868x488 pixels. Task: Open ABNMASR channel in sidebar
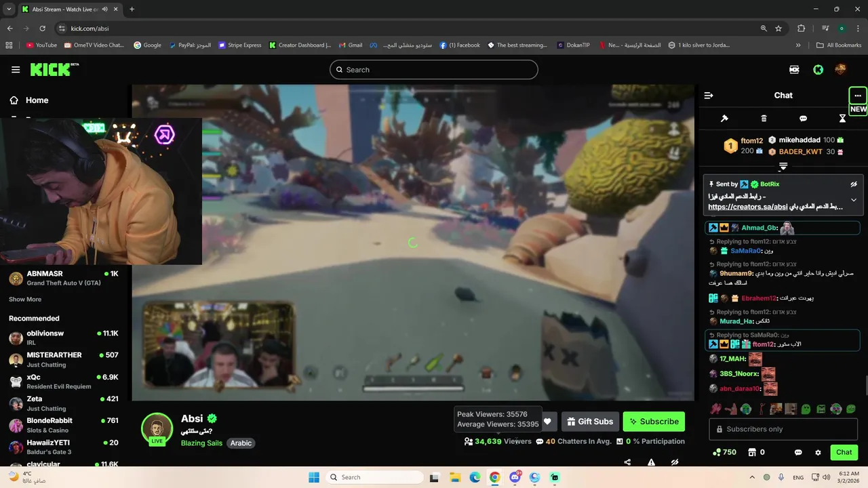pyautogui.click(x=64, y=278)
